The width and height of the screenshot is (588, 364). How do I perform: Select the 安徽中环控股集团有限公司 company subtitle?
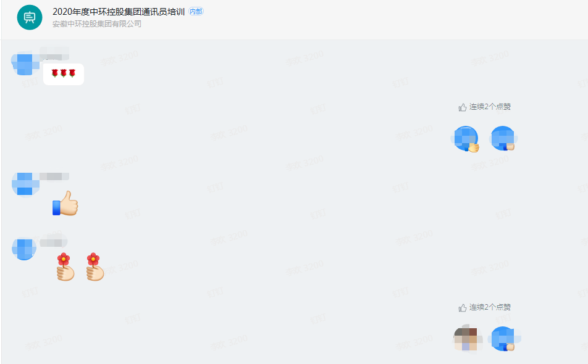click(x=97, y=24)
